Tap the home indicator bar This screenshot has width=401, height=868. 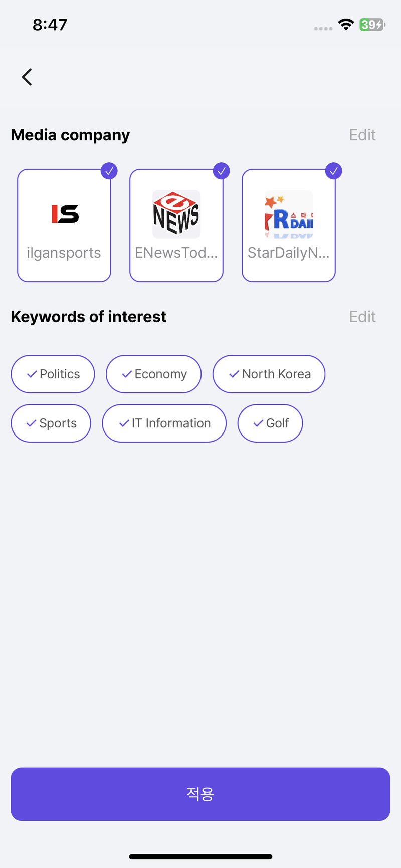pyautogui.click(x=200, y=857)
